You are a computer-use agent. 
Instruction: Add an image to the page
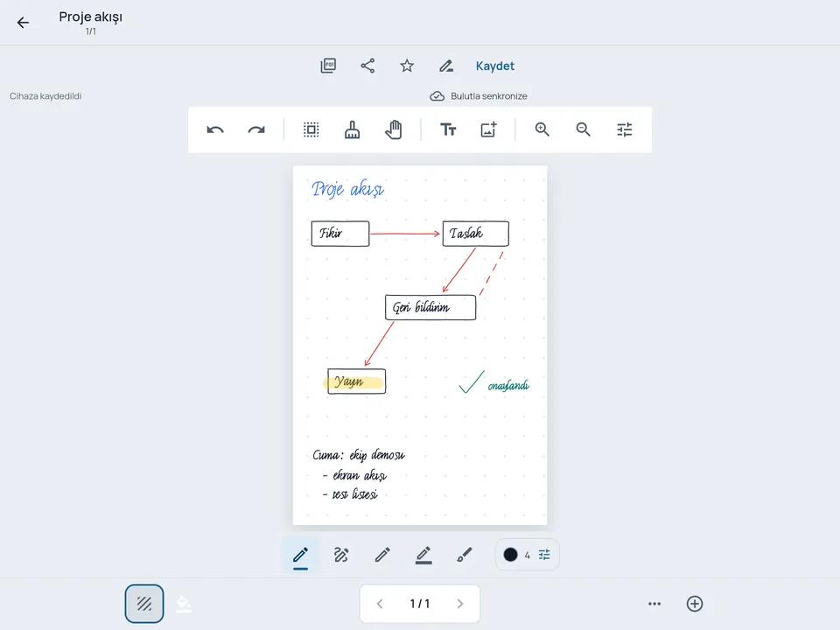click(x=488, y=129)
